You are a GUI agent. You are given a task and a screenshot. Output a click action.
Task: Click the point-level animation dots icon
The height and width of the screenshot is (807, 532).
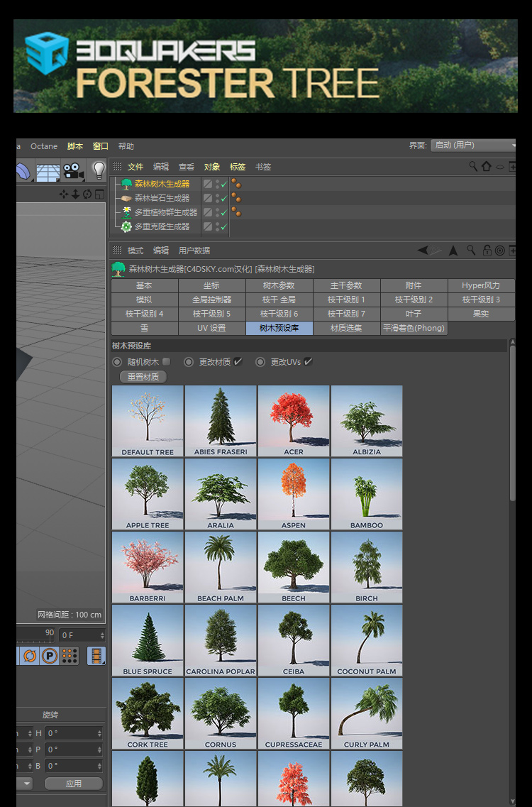(x=70, y=656)
